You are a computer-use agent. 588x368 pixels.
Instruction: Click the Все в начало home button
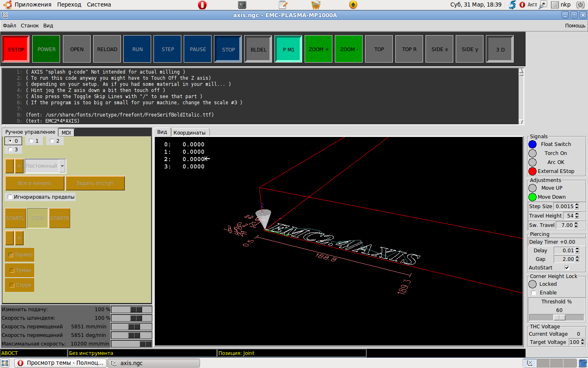[x=35, y=183]
